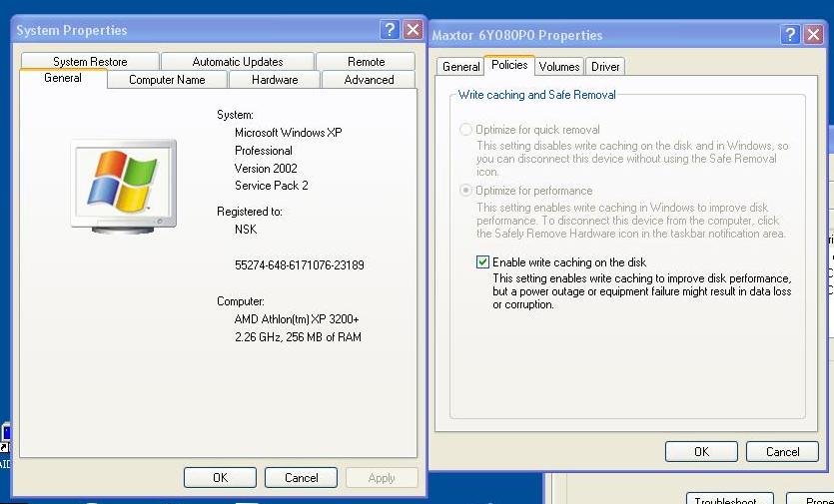834x504 pixels.
Task: Click the help question mark in System Properties
Action: 391,30
